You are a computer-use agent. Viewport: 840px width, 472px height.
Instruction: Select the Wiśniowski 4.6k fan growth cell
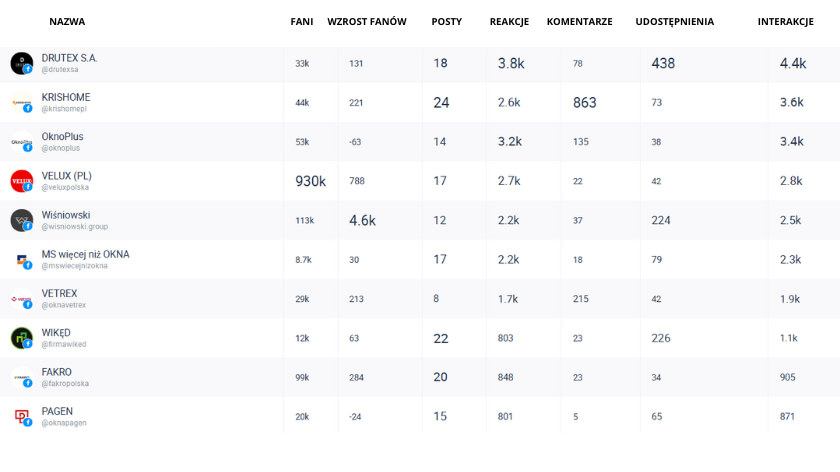[362, 220]
